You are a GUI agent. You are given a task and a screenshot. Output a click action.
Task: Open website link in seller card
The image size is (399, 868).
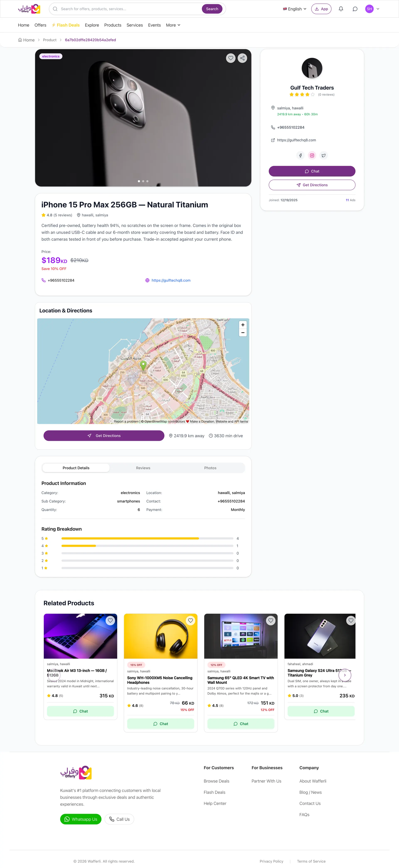[296, 140]
